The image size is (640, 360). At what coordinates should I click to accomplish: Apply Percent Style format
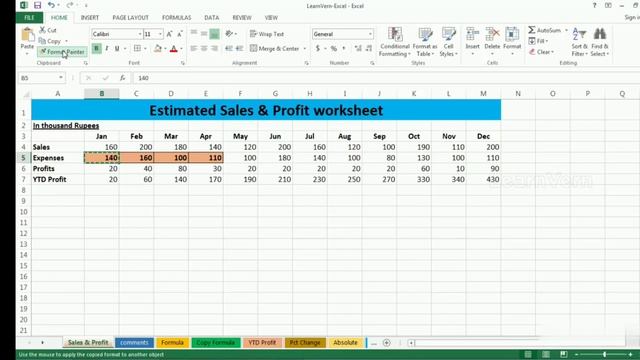coord(333,49)
